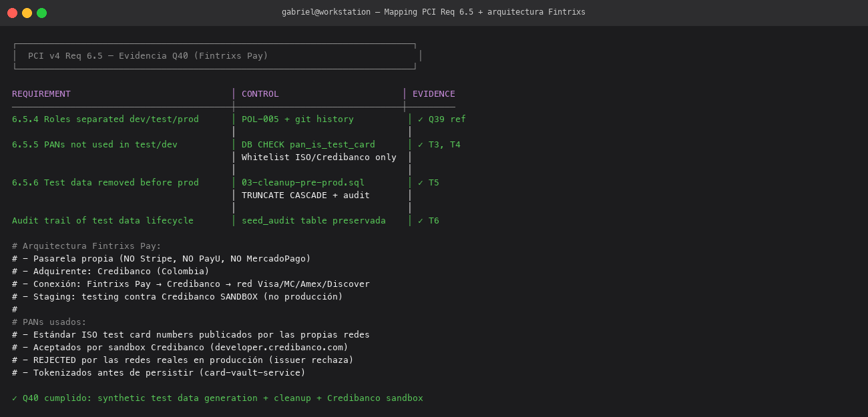Click '# Arquitectura Fintrixs Pay:' comment heading
This screenshot has height=417, width=868.
tap(87, 246)
